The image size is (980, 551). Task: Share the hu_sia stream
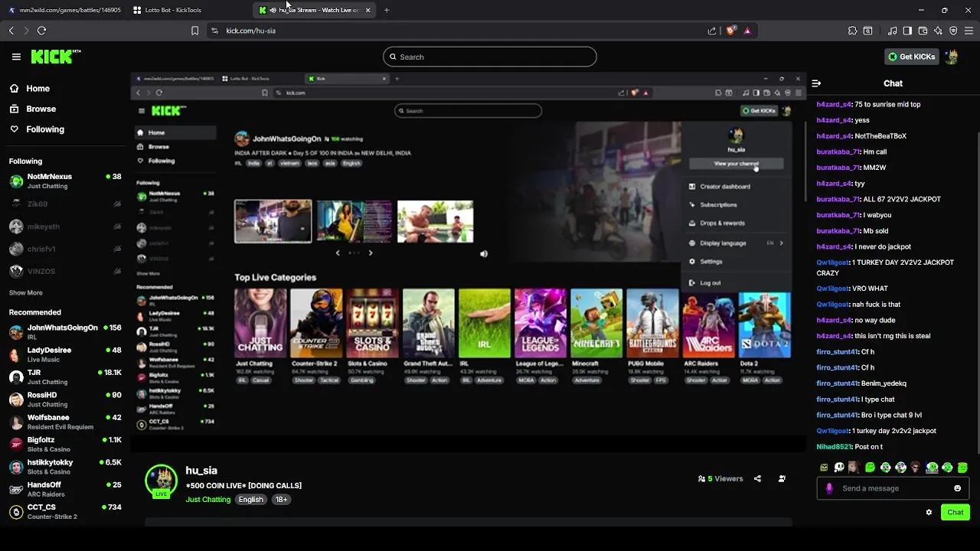coord(757,478)
